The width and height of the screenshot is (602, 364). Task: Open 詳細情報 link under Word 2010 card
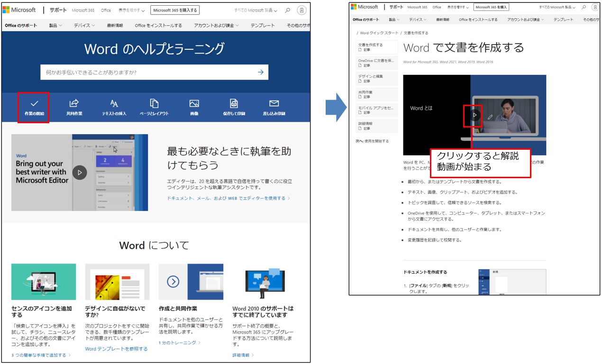243,355
